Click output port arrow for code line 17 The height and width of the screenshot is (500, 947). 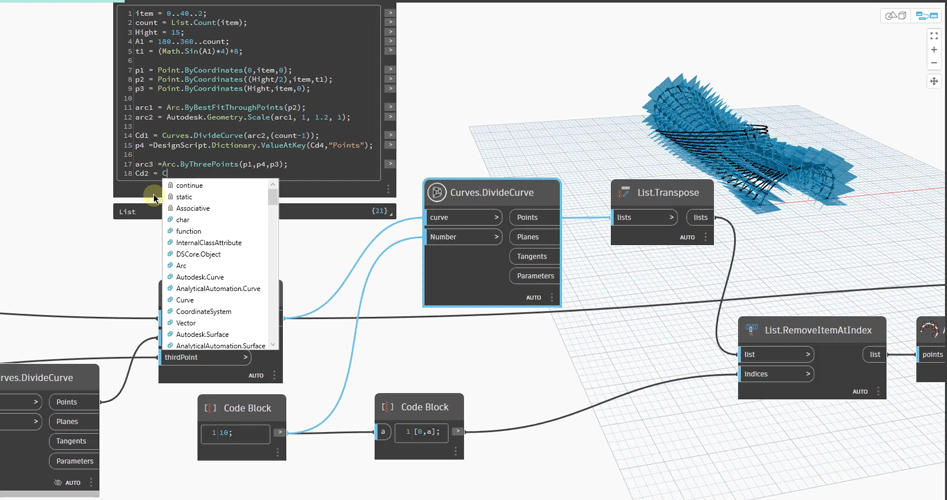pyautogui.click(x=390, y=164)
